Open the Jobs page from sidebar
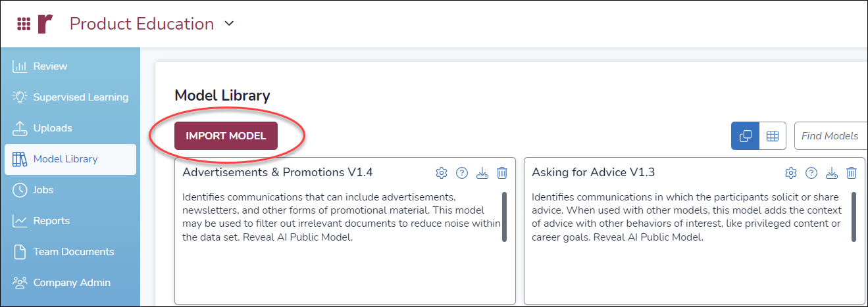This screenshot has height=307, width=868. click(x=43, y=190)
